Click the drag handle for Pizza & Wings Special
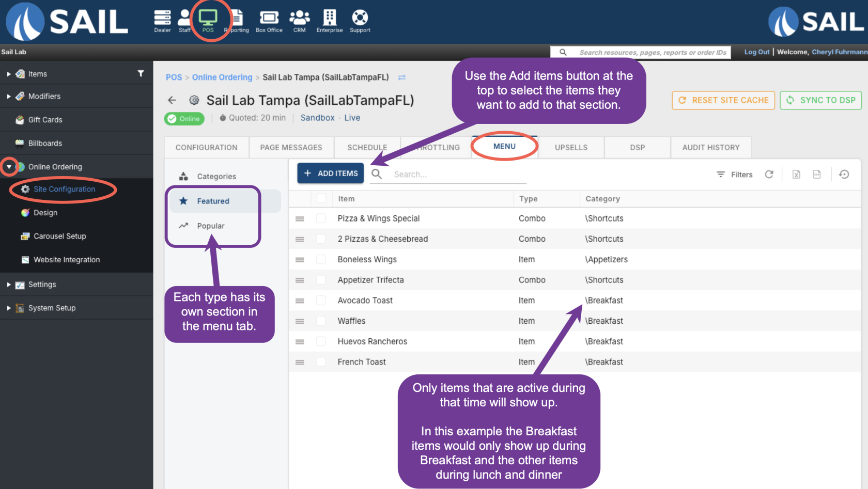Screen dimensions: 868x489 pos(300,219)
